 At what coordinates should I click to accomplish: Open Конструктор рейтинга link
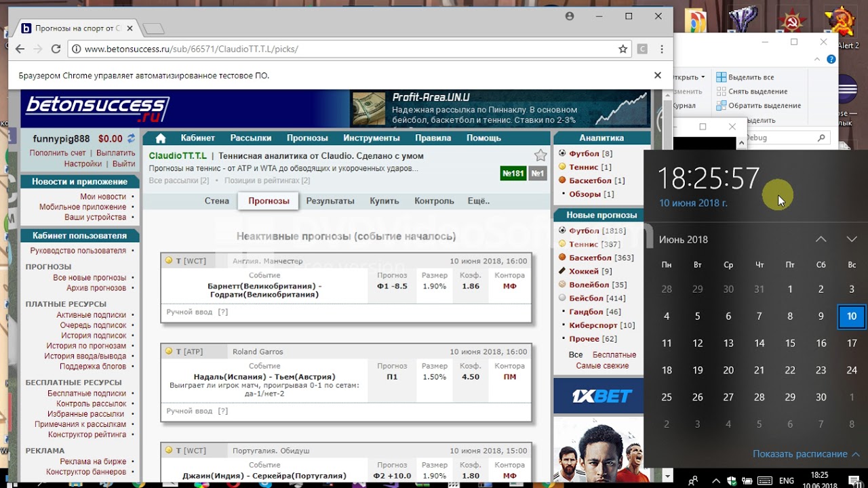click(87, 434)
